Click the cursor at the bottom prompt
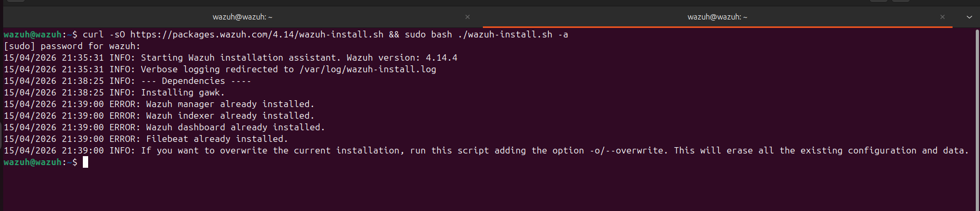The height and width of the screenshot is (211, 980). tap(85, 162)
